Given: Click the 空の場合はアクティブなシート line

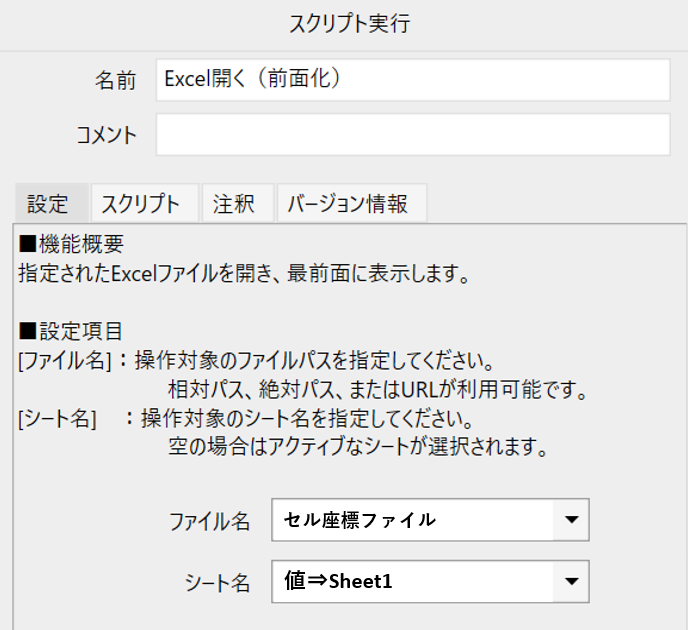Looking at the screenshot, I should click(x=358, y=447).
